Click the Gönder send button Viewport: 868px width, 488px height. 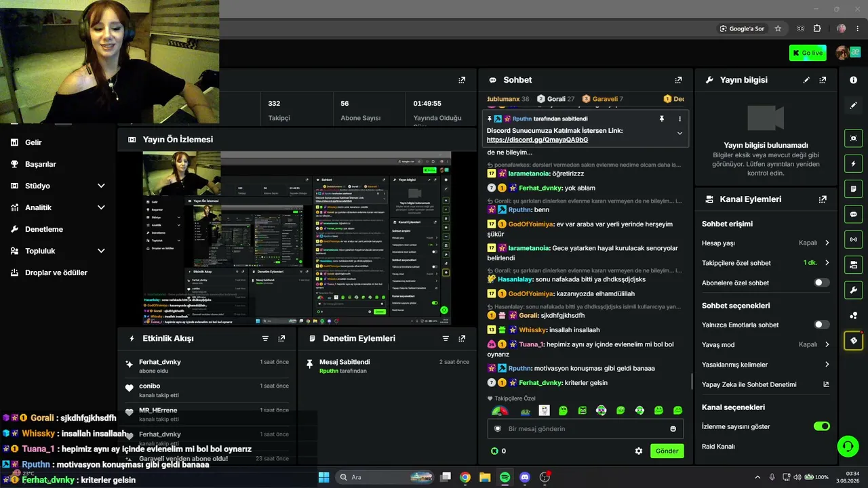(667, 451)
